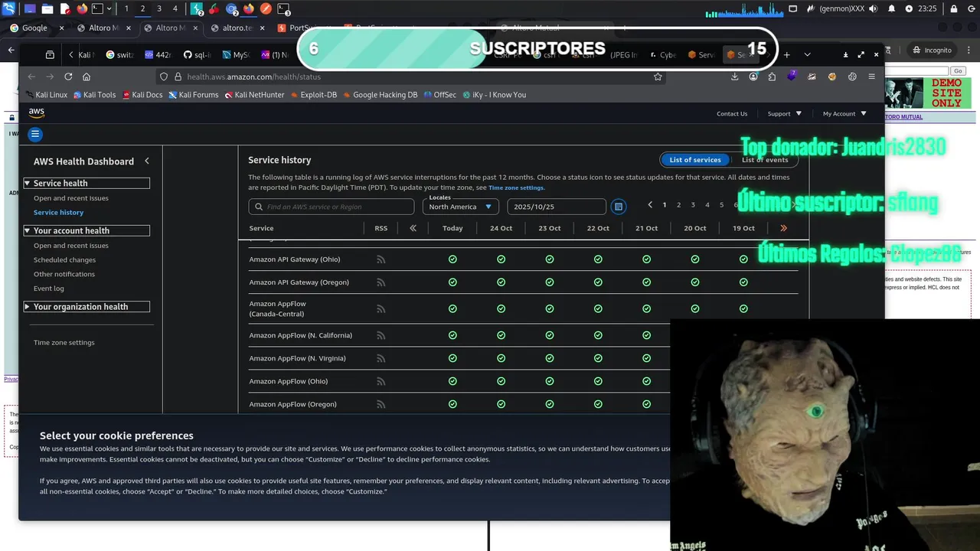Click the inline Time zone settings link
The width and height of the screenshot is (980, 551).
click(517, 187)
